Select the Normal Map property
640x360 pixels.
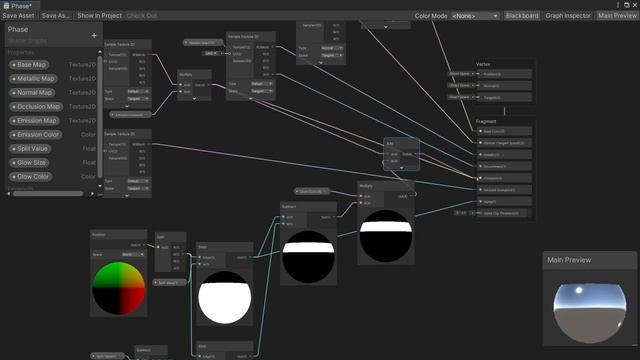point(32,93)
